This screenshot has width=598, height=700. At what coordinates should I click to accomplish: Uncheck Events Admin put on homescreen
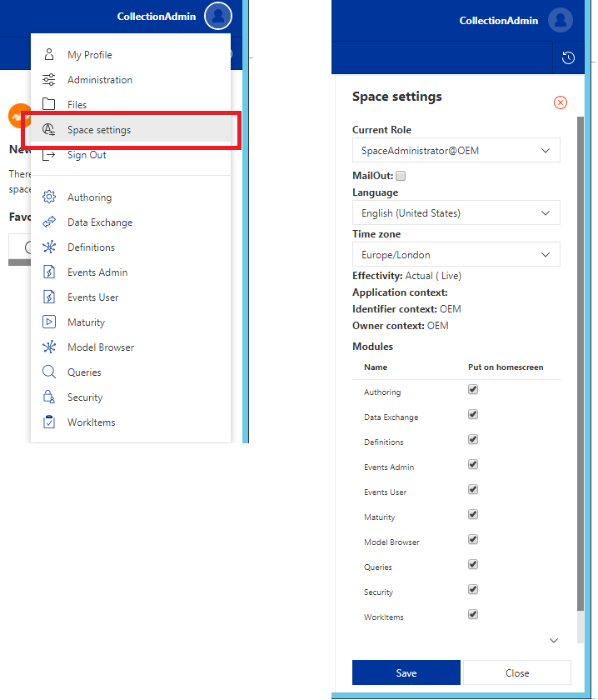[473, 464]
